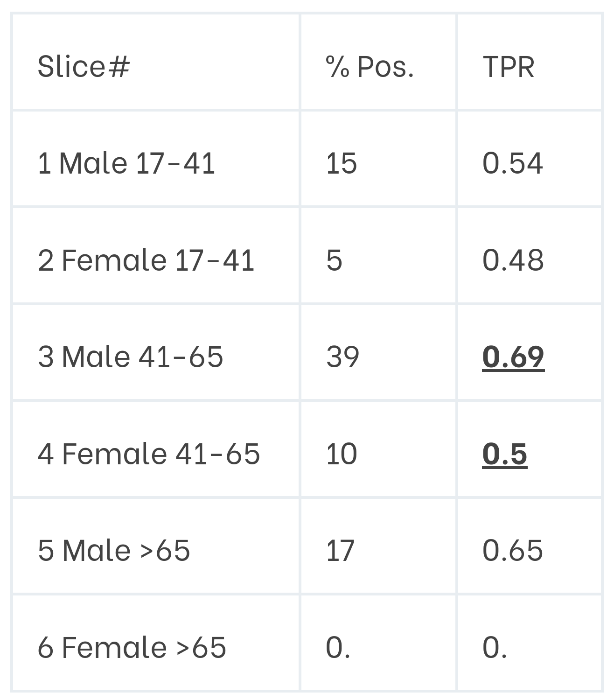The height and width of the screenshot is (700, 614).
Task: Select the "5 Male >65" slice cell
Action: click(114, 550)
